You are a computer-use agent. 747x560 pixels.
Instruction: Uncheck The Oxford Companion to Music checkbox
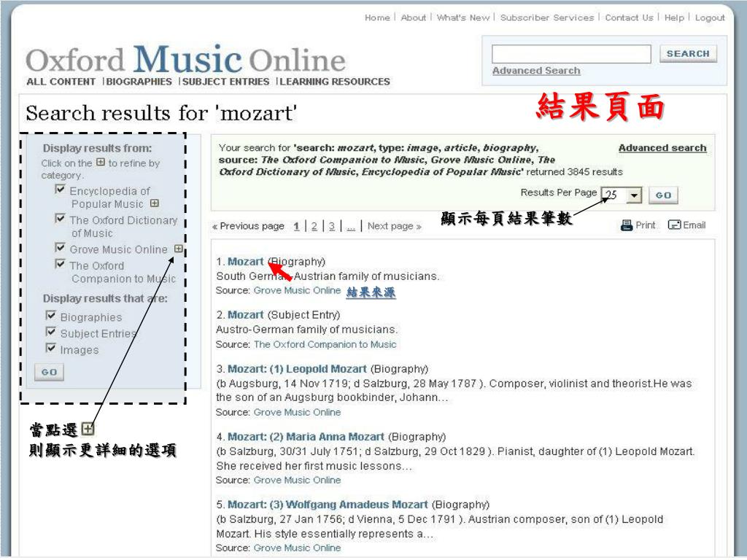point(60,264)
